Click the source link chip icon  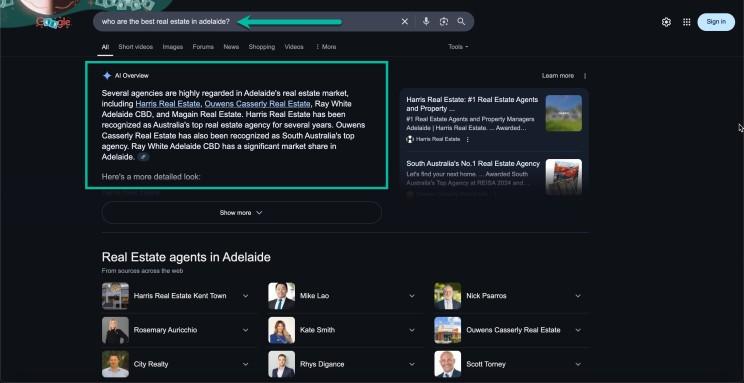(x=143, y=157)
